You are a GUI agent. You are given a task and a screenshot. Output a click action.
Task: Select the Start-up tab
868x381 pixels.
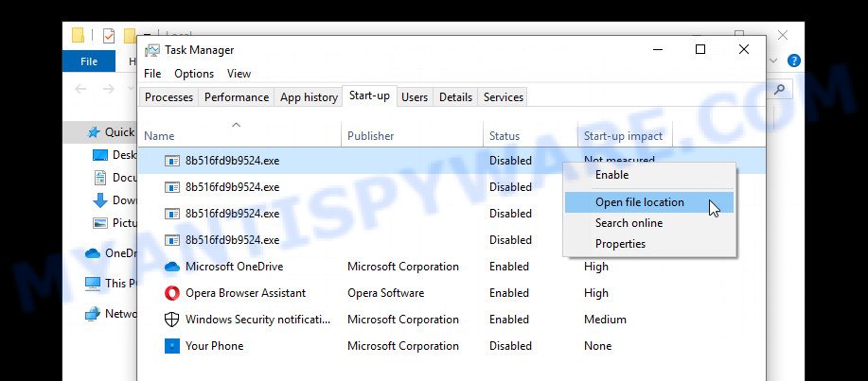point(369,95)
